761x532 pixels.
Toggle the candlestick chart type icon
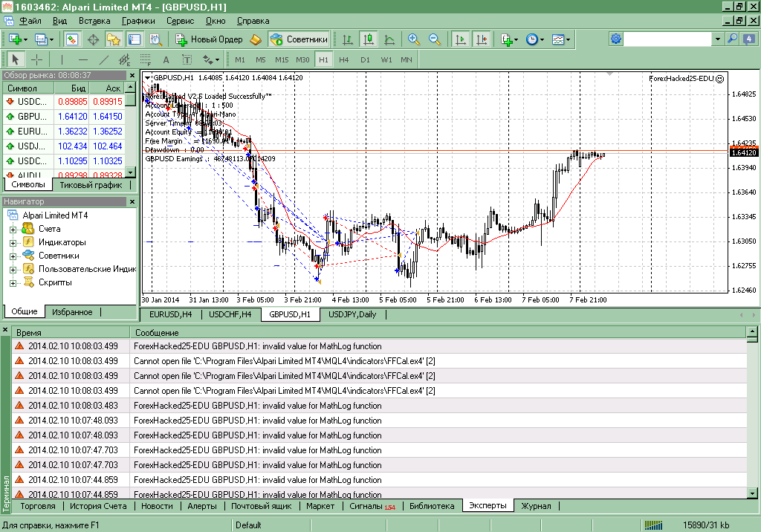tap(369, 39)
